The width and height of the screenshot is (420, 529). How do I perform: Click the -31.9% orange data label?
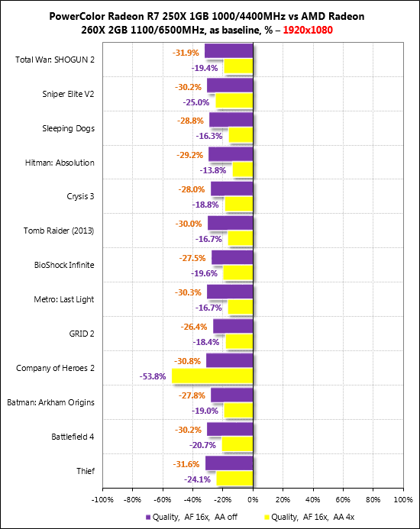point(186,53)
